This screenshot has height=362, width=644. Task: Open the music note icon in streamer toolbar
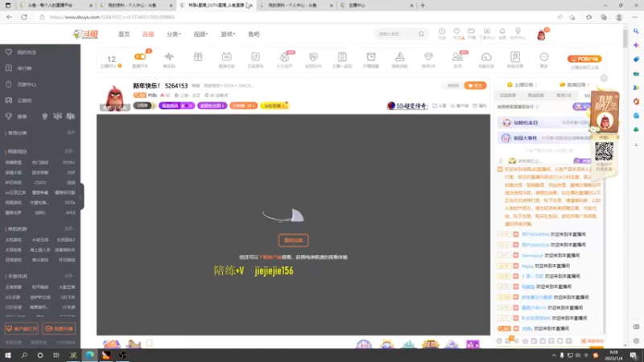(255, 56)
